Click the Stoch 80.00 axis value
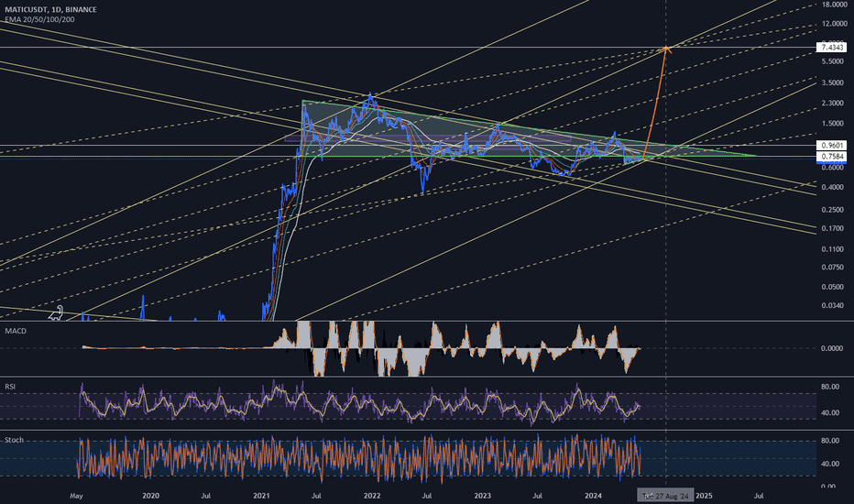 click(x=830, y=441)
